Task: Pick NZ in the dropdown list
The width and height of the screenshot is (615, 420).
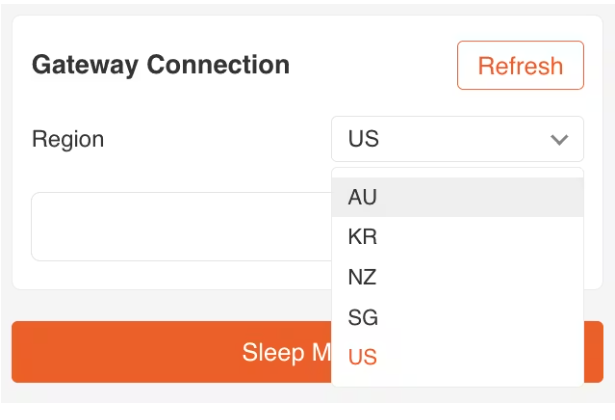Action: (457, 277)
